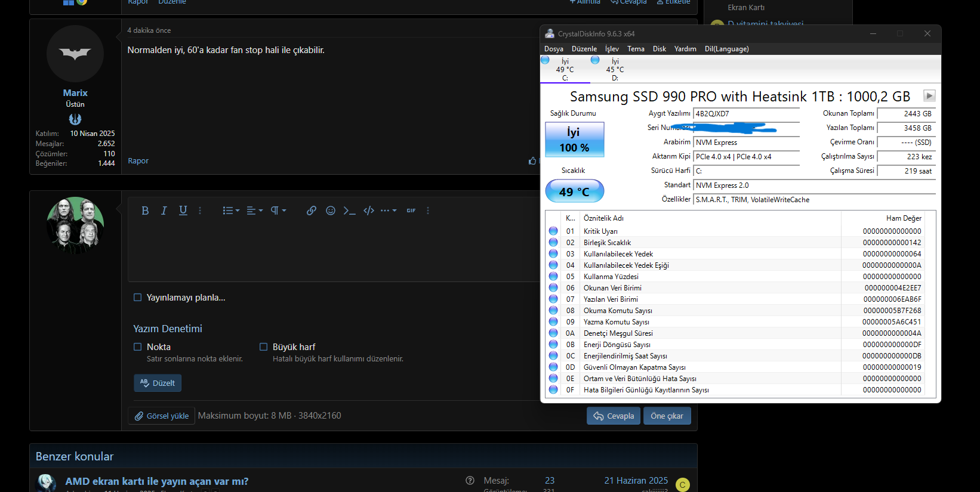Open the Yardım menu in CrystalDiskInfo
This screenshot has height=492, width=980.
[685, 49]
